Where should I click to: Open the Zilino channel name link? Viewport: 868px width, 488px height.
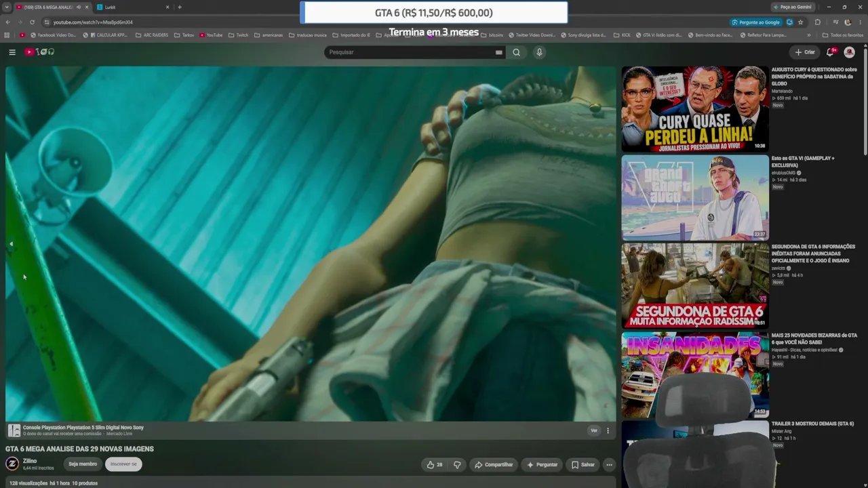point(30,461)
